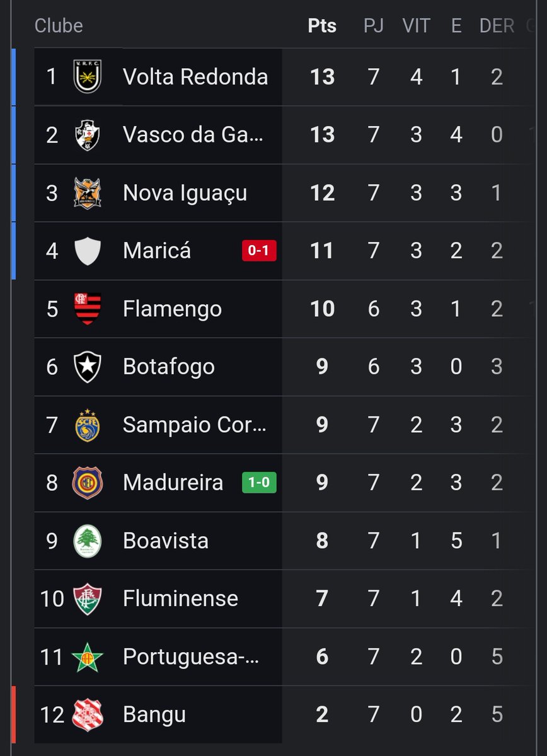Open Maricá's red 0-1 live score badge
The height and width of the screenshot is (756, 547).
coord(259,251)
